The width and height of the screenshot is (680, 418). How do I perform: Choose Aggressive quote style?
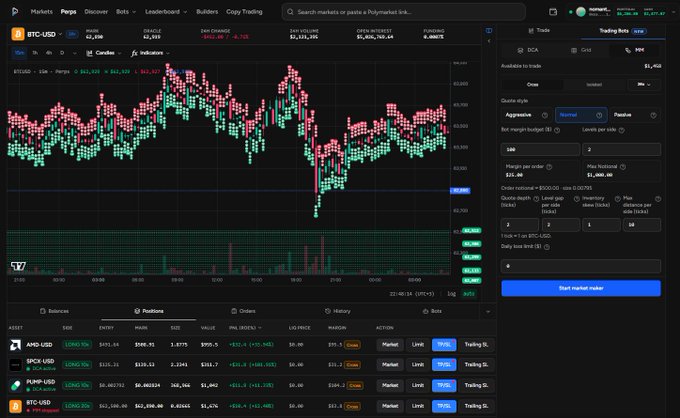[x=527, y=115]
